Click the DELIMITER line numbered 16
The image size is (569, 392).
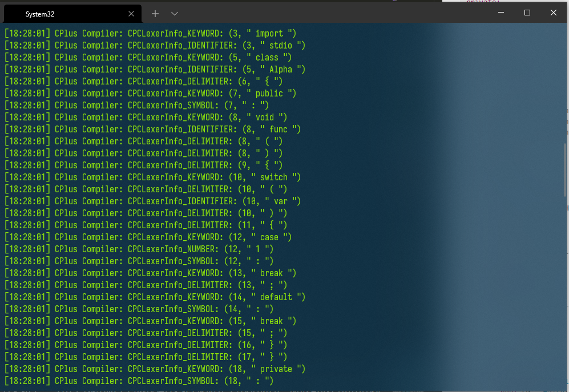[x=146, y=345]
